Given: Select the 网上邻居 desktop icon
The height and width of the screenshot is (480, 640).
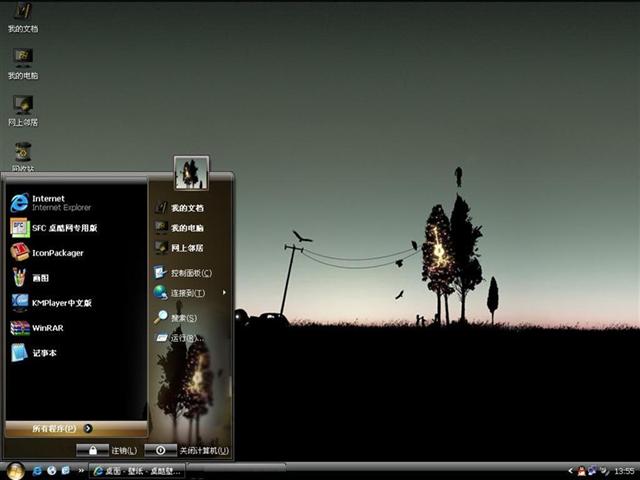Looking at the screenshot, I should [x=23, y=110].
